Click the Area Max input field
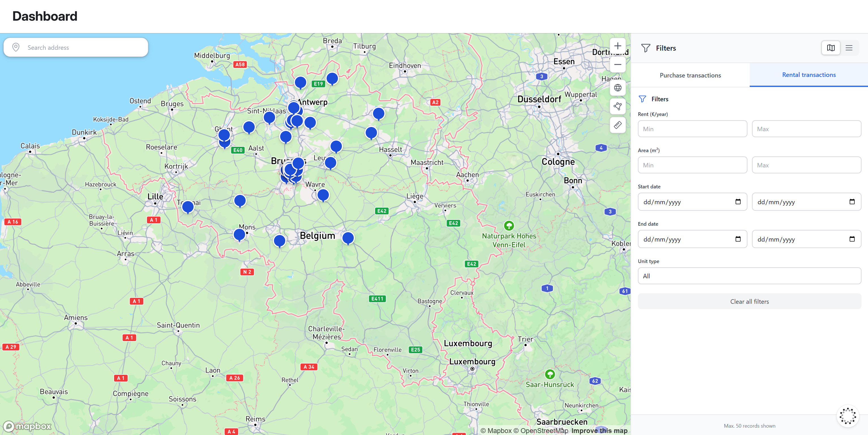The height and width of the screenshot is (435, 868). tap(806, 165)
